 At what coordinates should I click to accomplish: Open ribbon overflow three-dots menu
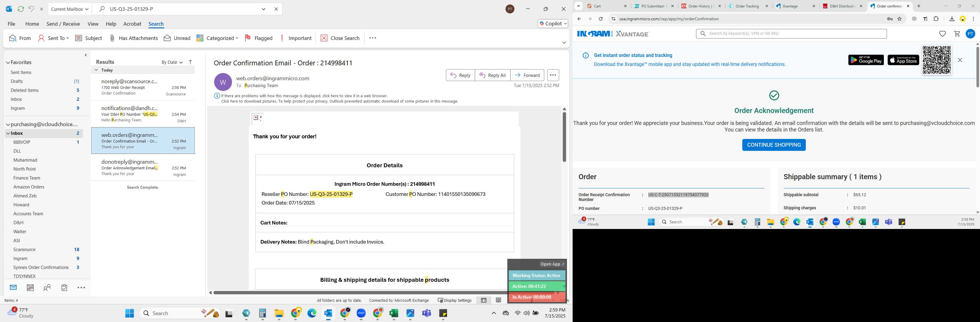[x=372, y=38]
